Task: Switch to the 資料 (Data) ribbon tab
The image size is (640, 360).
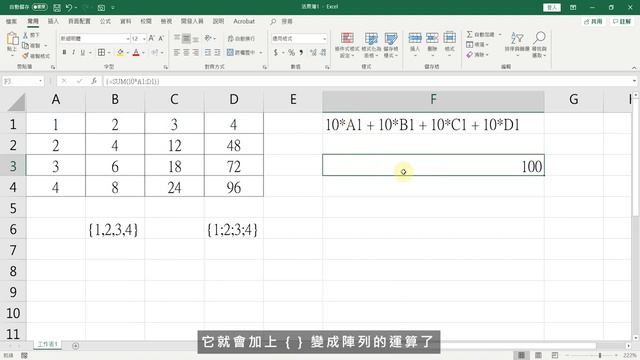Action: point(126,21)
